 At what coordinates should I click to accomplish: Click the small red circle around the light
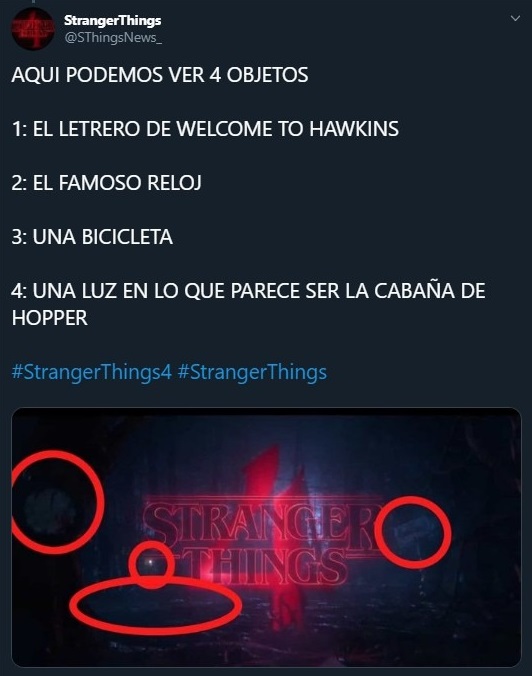[x=152, y=565]
